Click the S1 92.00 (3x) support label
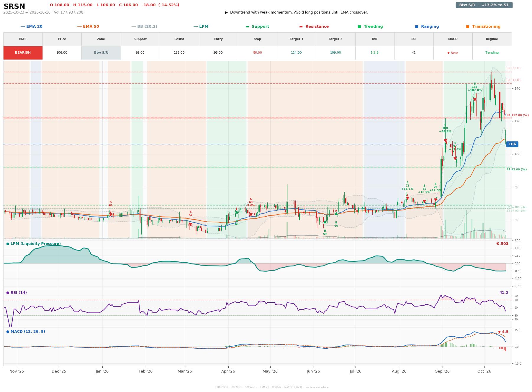This screenshot has height=392, width=532. 516,169
